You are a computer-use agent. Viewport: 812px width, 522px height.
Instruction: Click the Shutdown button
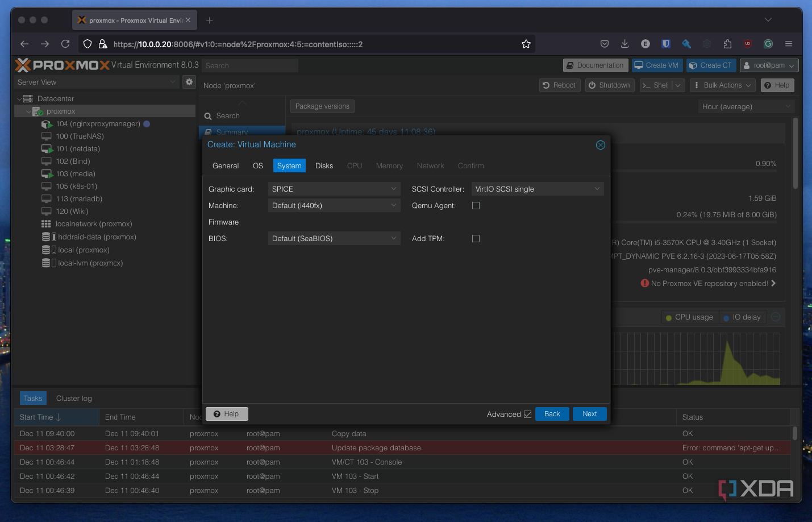click(609, 85)
